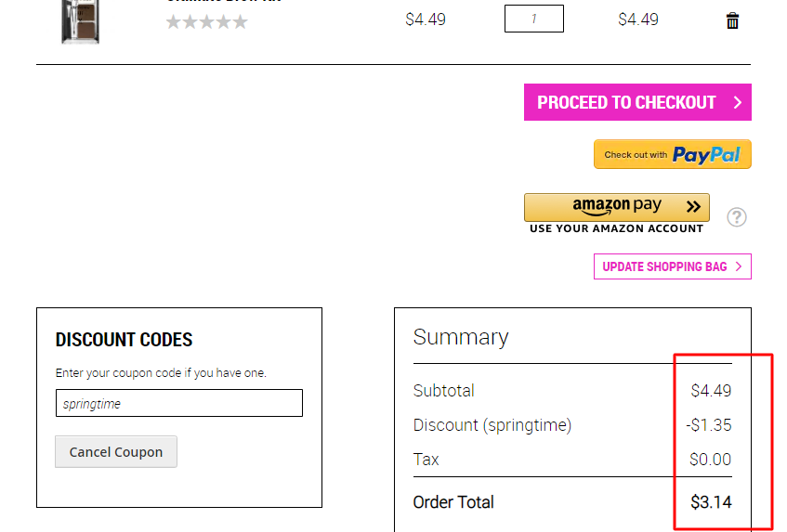The image size is (787, 532).
Task: Click the Discount (springtime) summary line
Action: [x=572, y=425]
